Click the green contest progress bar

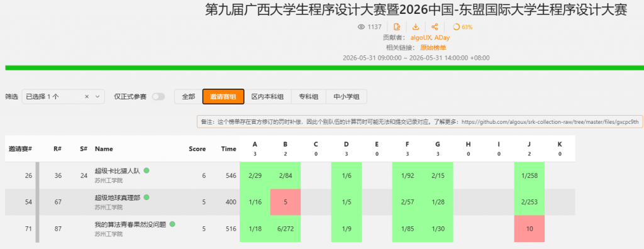tap(325, 68)
